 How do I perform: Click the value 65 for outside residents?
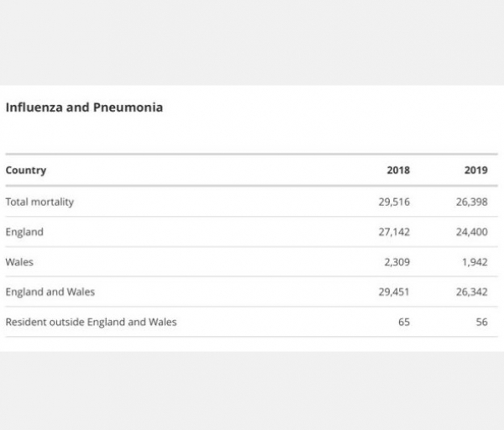coord(404,322)
